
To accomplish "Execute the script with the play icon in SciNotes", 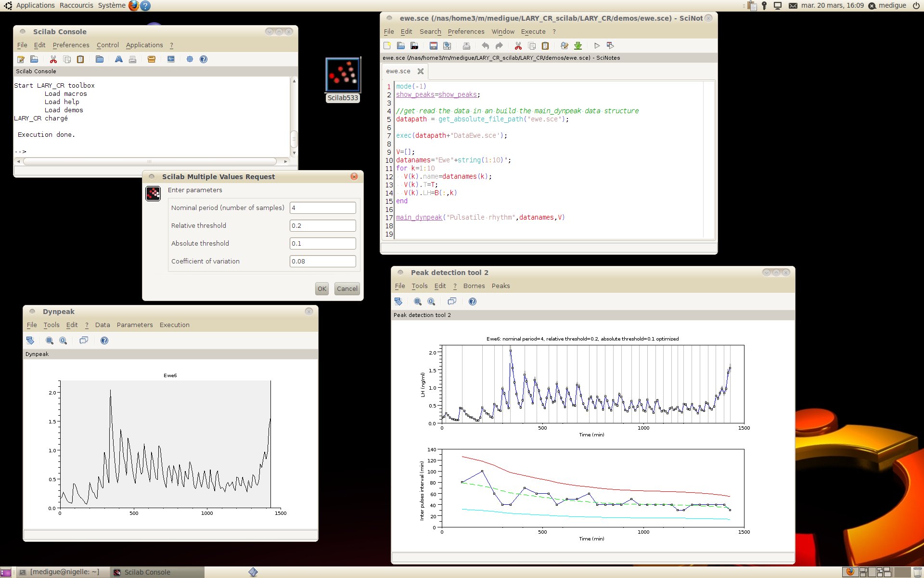I will coord(597,46).
